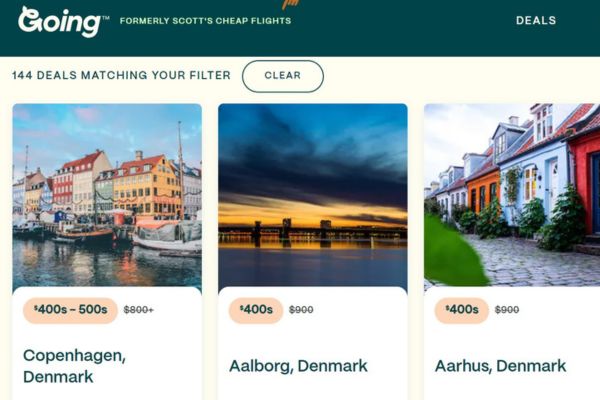Click the $400s–500s price badge
600x400 pixels.
tap(70, 310)
